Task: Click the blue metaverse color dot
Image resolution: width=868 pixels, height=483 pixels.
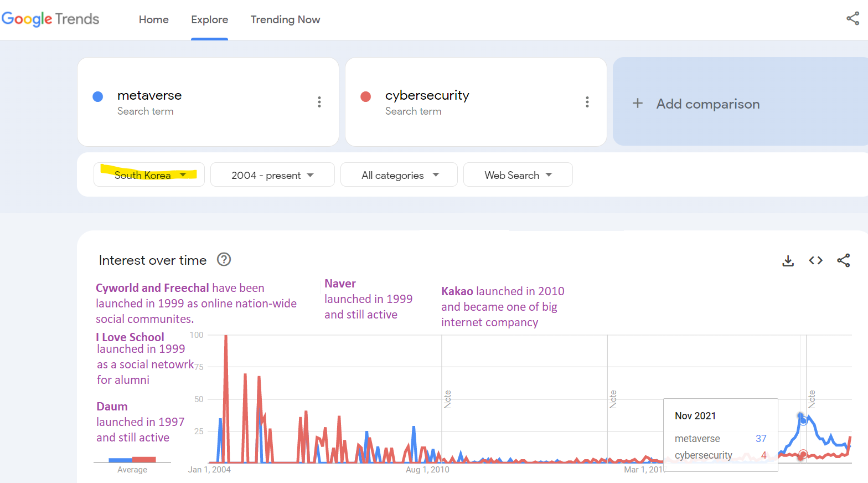Action: tap(98, 97)
